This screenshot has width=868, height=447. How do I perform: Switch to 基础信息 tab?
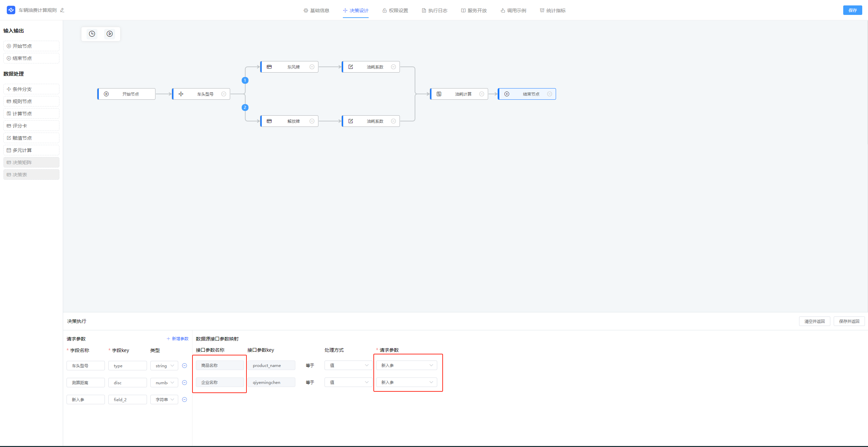(316, 11)
